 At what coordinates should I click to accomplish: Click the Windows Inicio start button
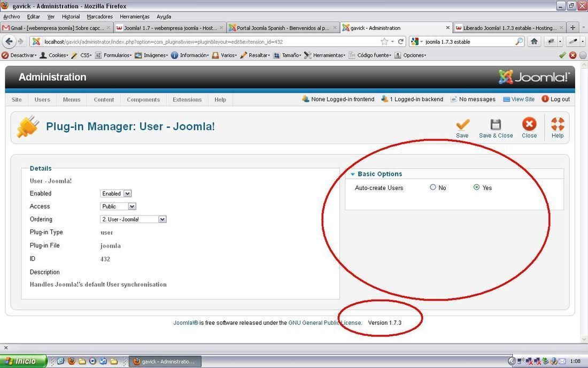pyautogui.click(x=23, y=361)
